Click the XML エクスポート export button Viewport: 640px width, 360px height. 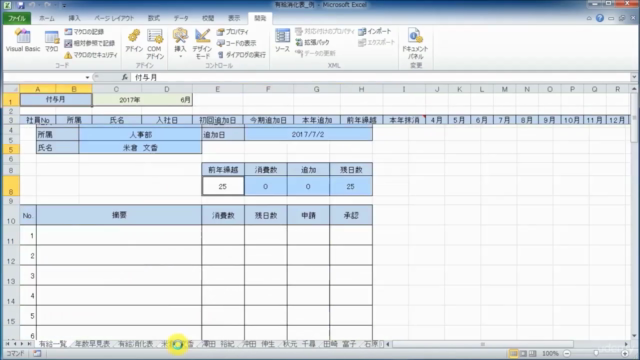[x=376, y=42]
